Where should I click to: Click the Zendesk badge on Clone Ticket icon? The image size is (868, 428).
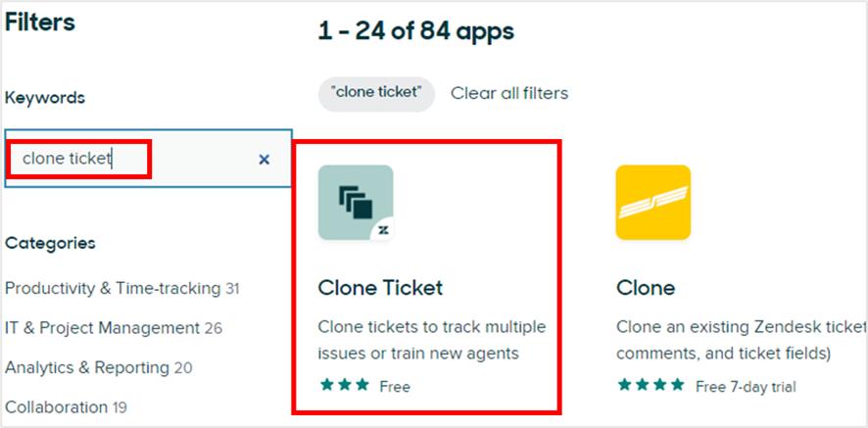tap(381, 229)
